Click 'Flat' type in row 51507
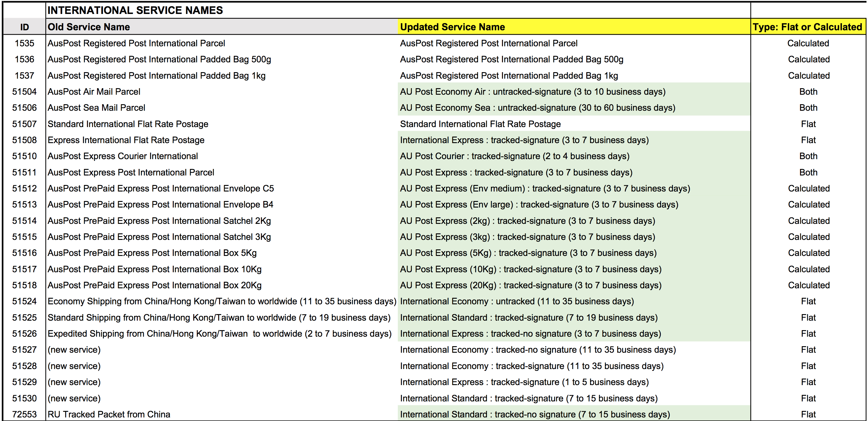Screen dimensions: 868x421 (x=808, y=124)
